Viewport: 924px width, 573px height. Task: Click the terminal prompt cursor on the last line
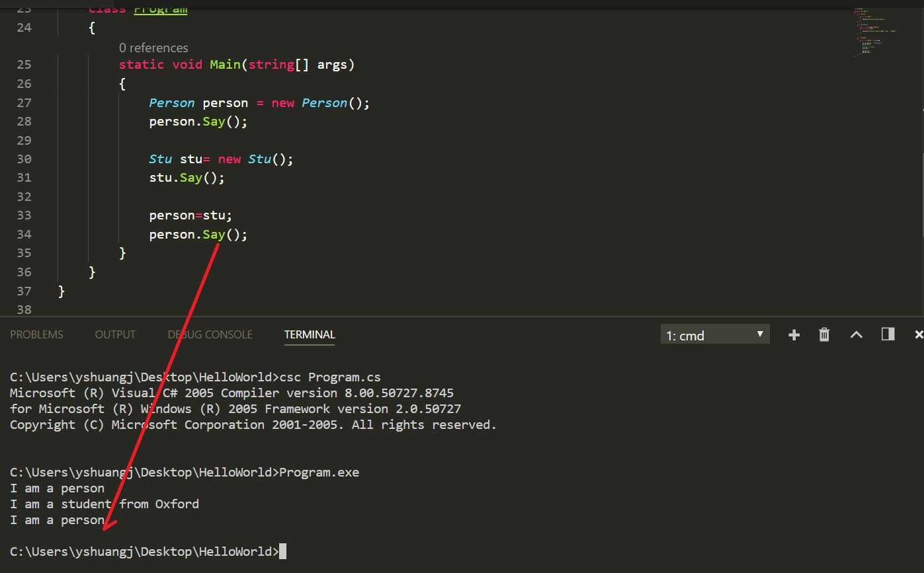coord(283,551)
